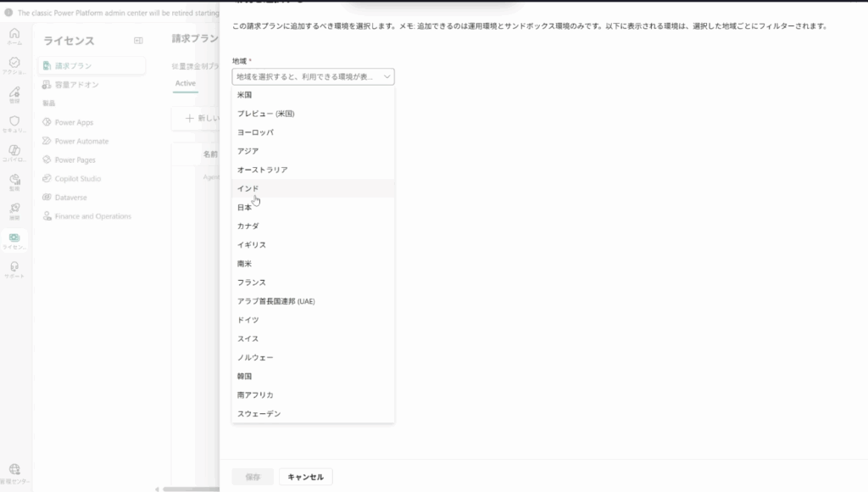
Task: Open the Security shield icon in left rail
Action: [x=14, y=124]
